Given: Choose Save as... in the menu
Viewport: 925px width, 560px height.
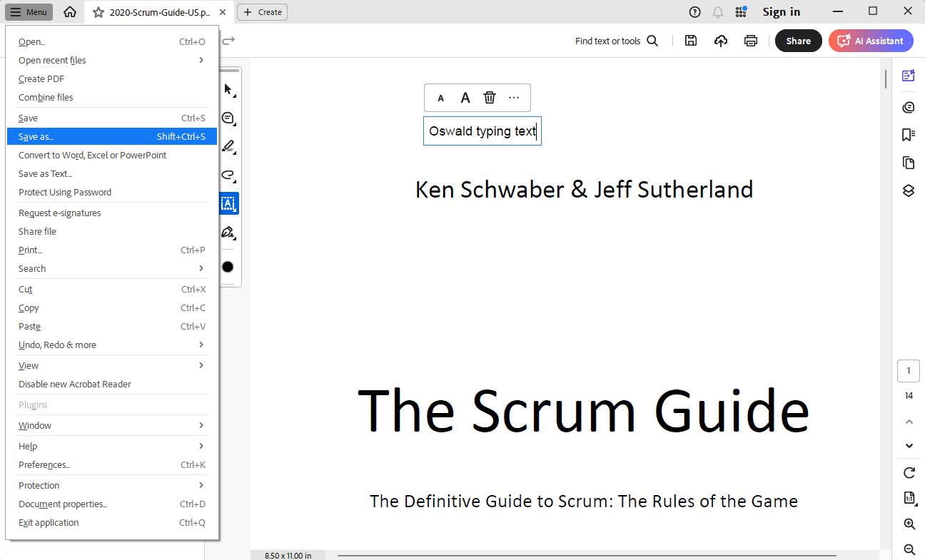Looking at the screenshot, I should pyautogui.click(x=112, y=137).
